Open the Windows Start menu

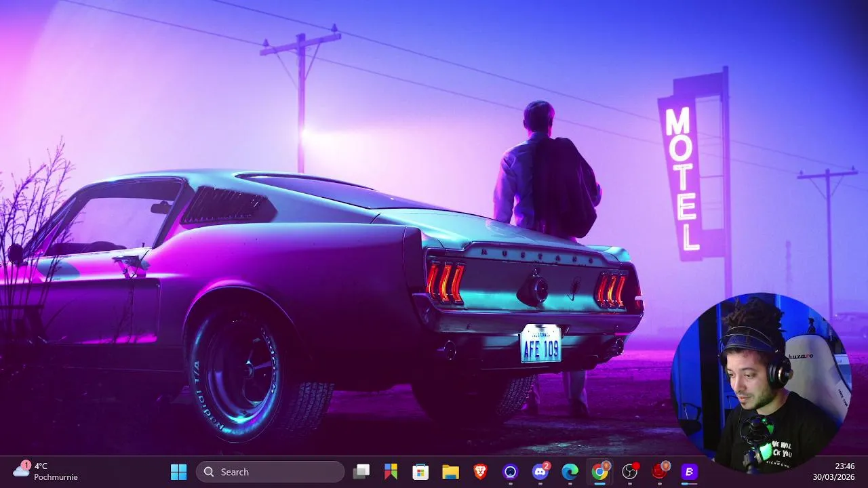click(x=179, y=472)
